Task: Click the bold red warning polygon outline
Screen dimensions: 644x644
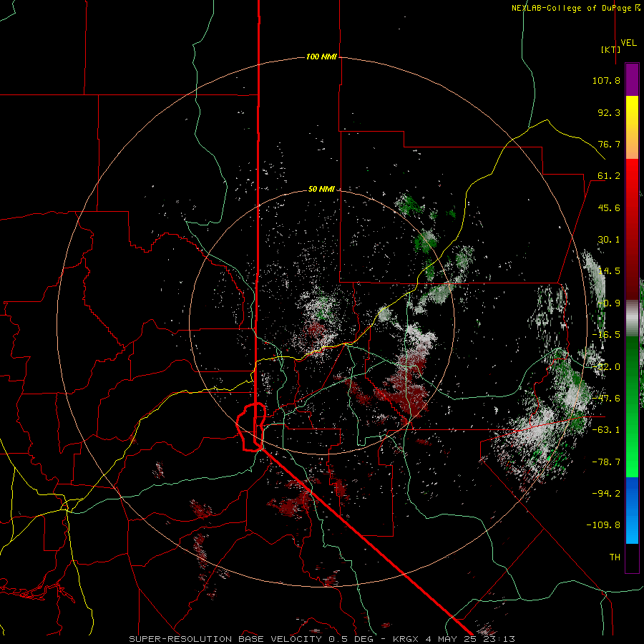Action: (251, 427)
